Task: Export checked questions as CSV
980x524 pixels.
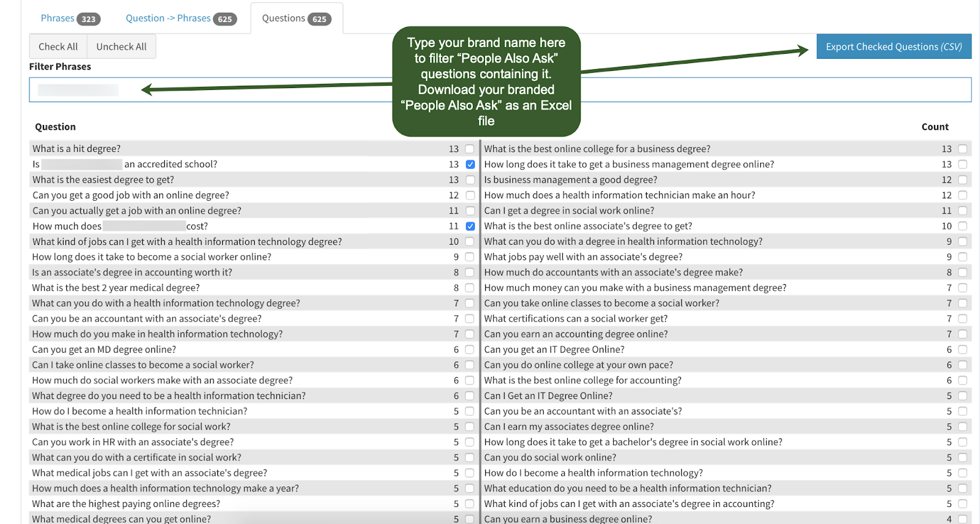Action: tap(894, 47)
